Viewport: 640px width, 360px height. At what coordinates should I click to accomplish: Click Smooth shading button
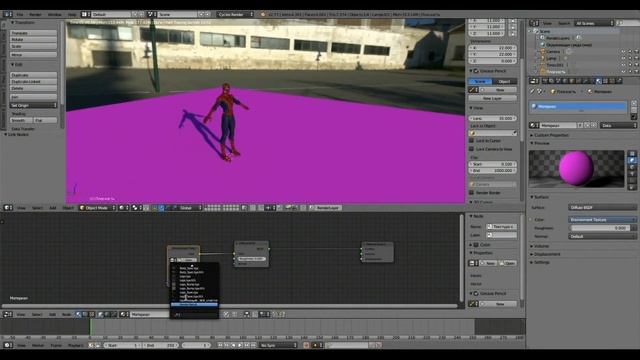21,120
